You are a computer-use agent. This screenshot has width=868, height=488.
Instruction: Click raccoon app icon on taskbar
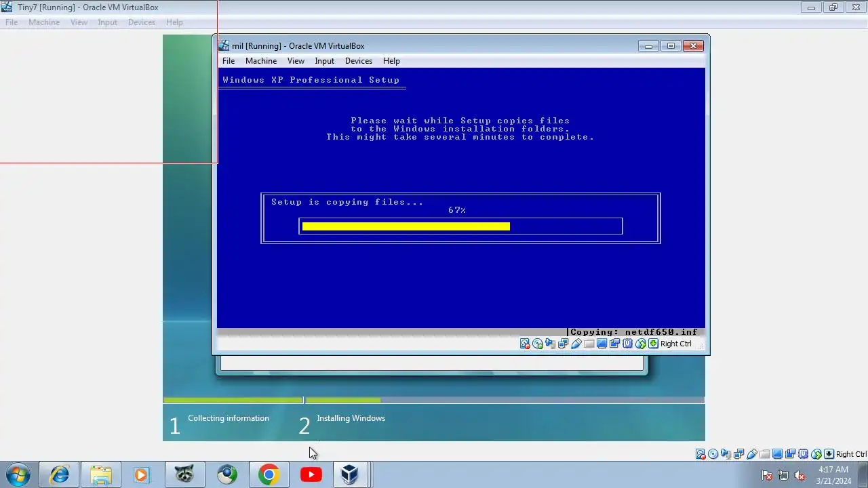(184, 474)
